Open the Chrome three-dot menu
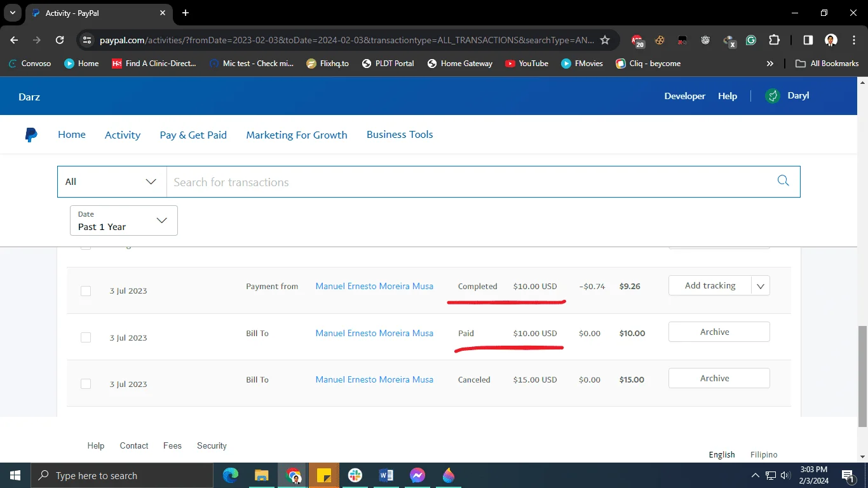Image resolution: width=868 pixels, height=488 pixels. pyautogui.click(x=853, y=40)
